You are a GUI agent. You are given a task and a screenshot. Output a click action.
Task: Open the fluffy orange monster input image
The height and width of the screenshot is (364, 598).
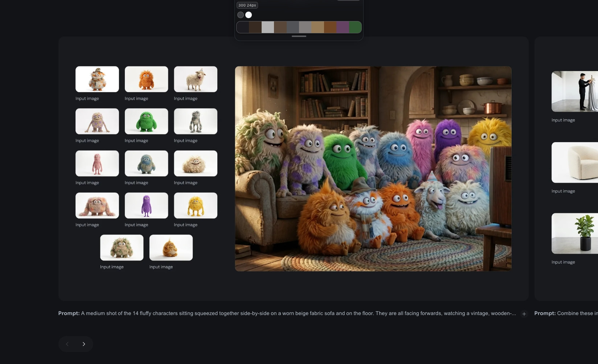[x=146, y=79]
